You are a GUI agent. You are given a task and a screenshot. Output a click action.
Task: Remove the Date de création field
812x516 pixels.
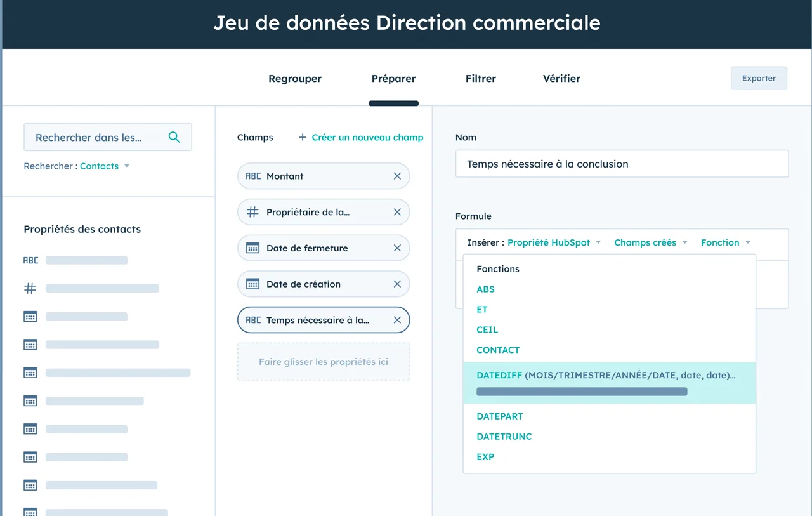397,284
